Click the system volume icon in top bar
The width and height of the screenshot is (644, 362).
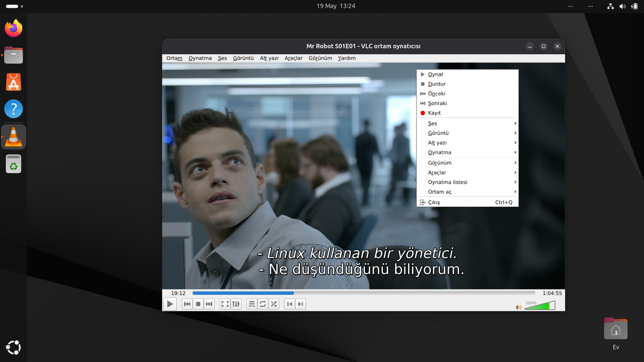tap(623, 6)
